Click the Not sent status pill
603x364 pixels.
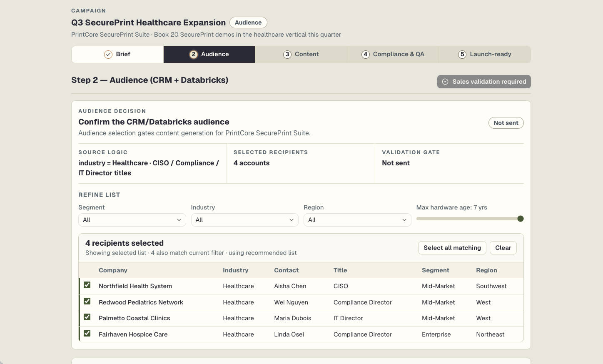tap(506, 123)
